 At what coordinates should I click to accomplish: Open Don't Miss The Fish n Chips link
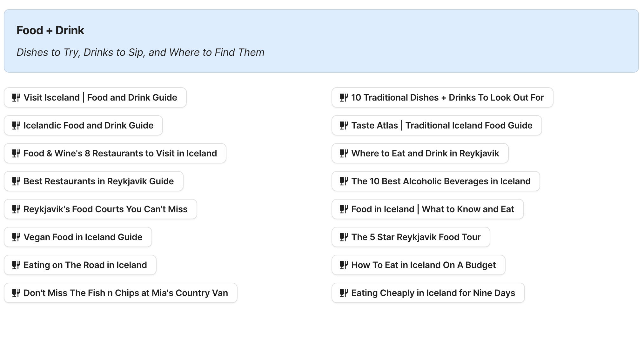125,293
